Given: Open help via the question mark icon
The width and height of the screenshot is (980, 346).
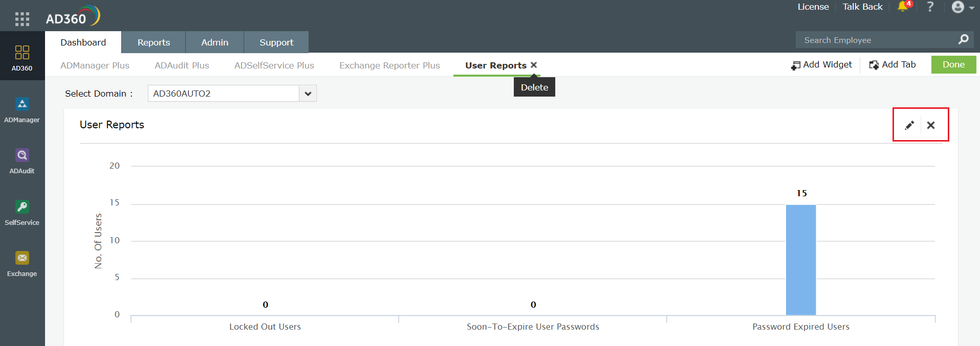Looking at the screenshot, I should [x=930, y=7].
